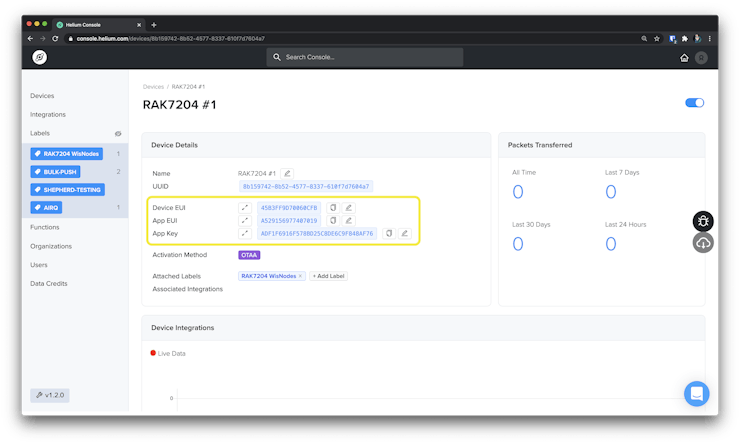
Task: Click the App Key value
Action: (317, 234)
